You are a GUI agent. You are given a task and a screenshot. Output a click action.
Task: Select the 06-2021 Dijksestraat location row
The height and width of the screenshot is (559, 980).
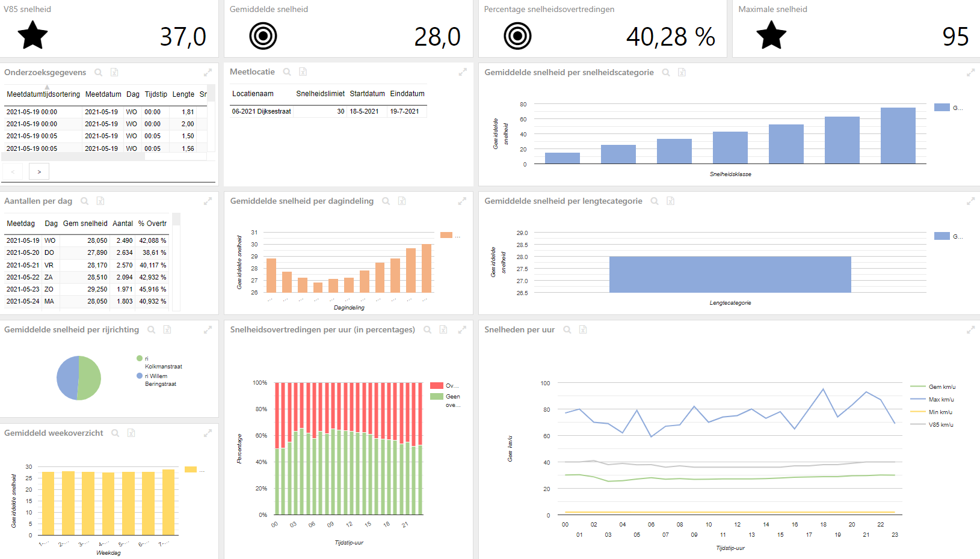click(328, 111)
